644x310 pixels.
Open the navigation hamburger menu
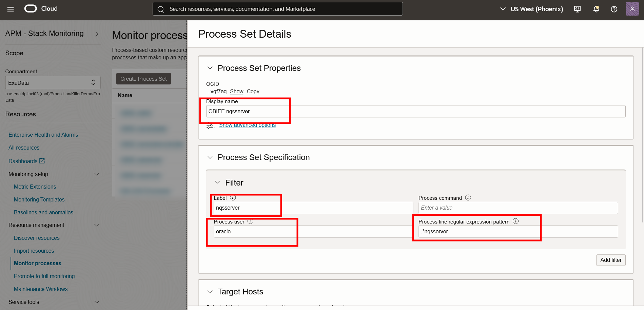click(x=10, y=9)
